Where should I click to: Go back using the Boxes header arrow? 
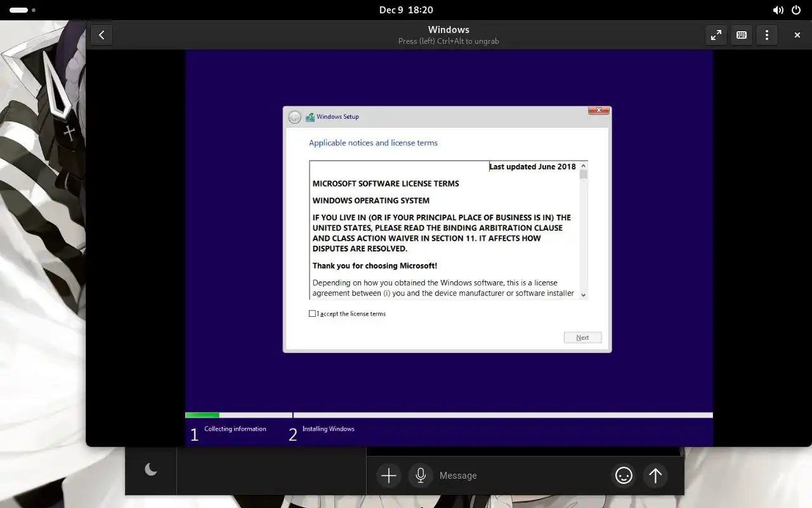pyautogui.click(x=101, y=35)
